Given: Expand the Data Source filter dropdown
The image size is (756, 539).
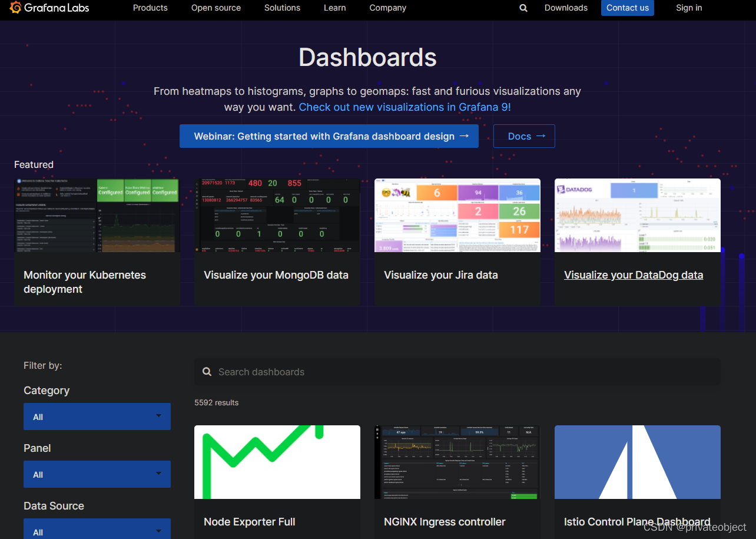Looking at the screenshot, I should (x=97, y=529).
